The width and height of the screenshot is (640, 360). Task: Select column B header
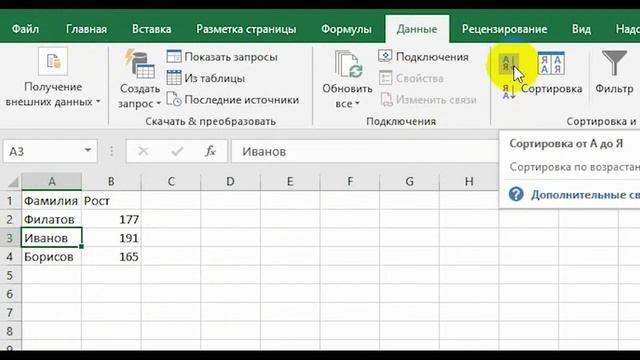coord(111,181)
